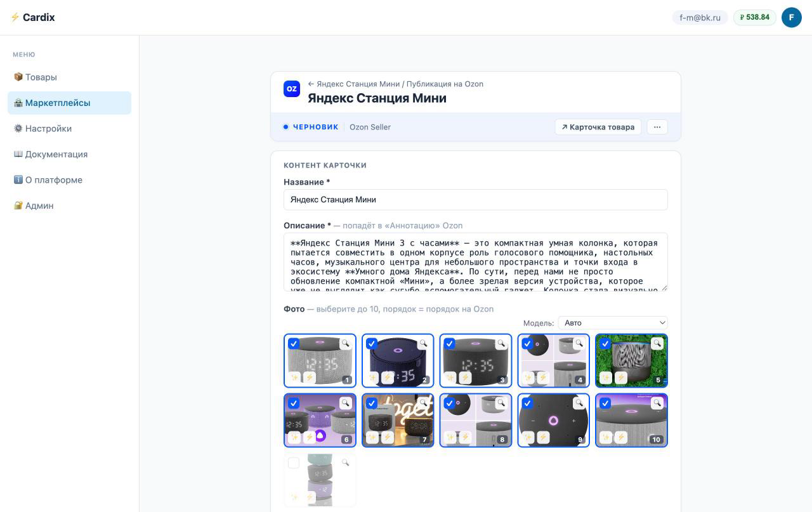Open the zoom magnifier on photo 2
812x512 pixels.
click(423, 343)
